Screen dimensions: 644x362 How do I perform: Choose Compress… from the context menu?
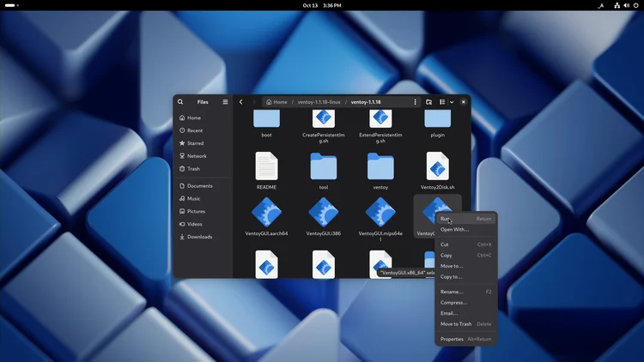[465, 303]
